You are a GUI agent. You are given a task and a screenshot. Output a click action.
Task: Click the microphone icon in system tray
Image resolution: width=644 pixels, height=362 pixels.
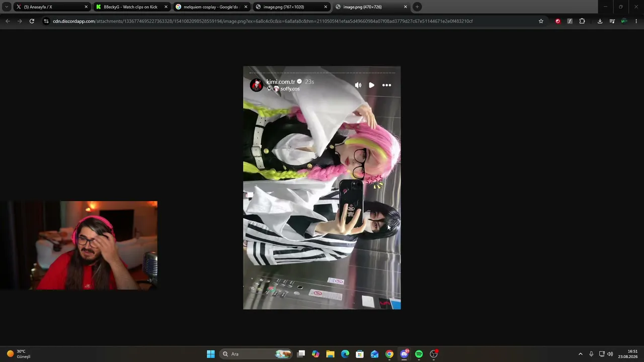click(x=591, y=354)
